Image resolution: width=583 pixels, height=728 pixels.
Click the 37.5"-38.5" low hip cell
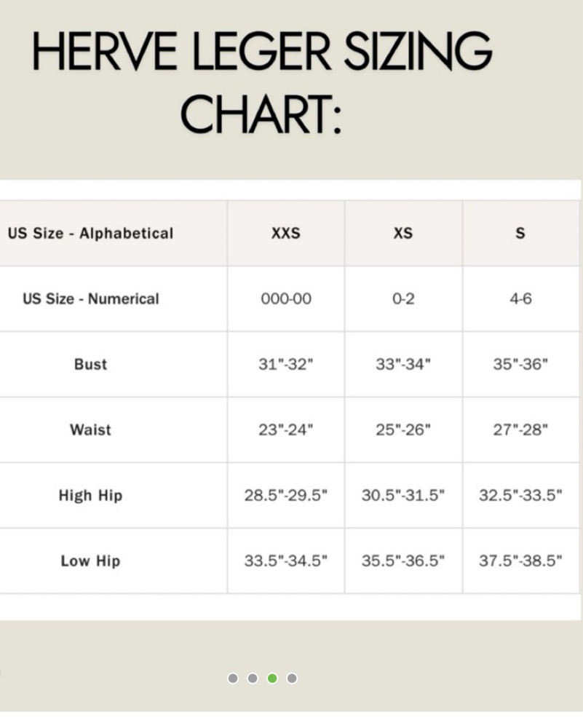tap(520, 561)
